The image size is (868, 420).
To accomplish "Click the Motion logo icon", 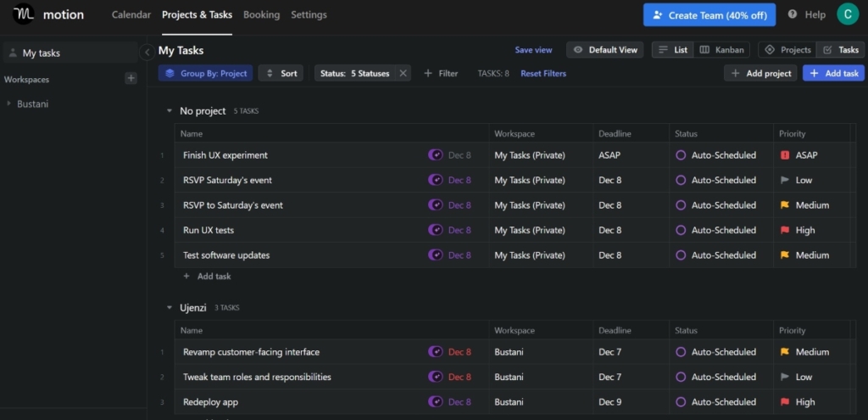I will [24, 14].
